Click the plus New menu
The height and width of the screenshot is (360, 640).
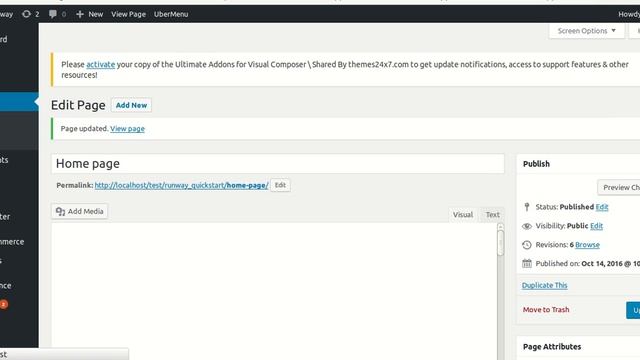pyautogui.click(x=89, y=14)
